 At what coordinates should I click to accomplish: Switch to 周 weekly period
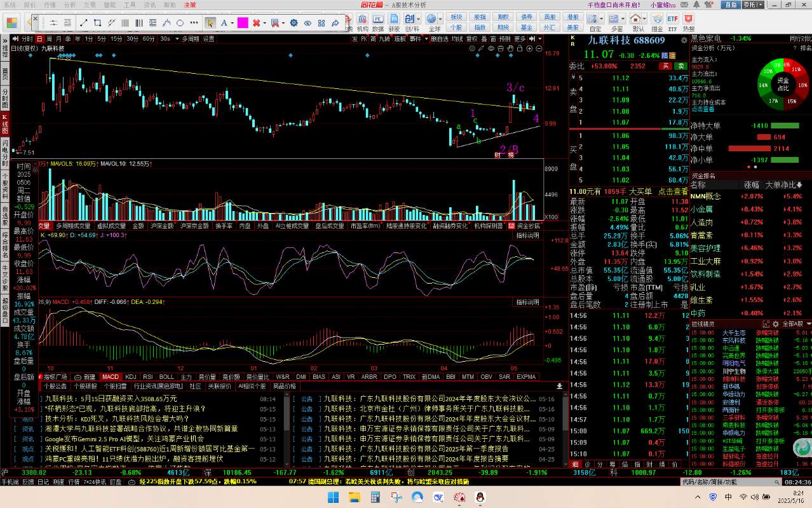click(x=50, y=39)
